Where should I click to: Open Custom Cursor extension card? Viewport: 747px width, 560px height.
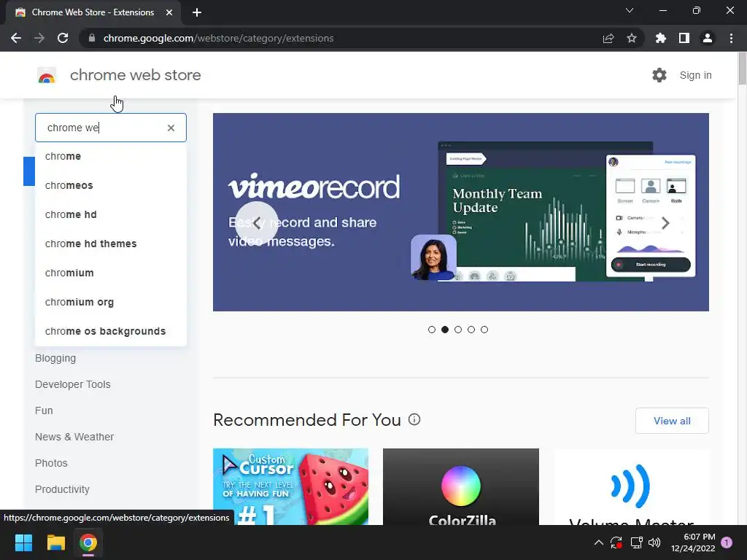[290, 486]
